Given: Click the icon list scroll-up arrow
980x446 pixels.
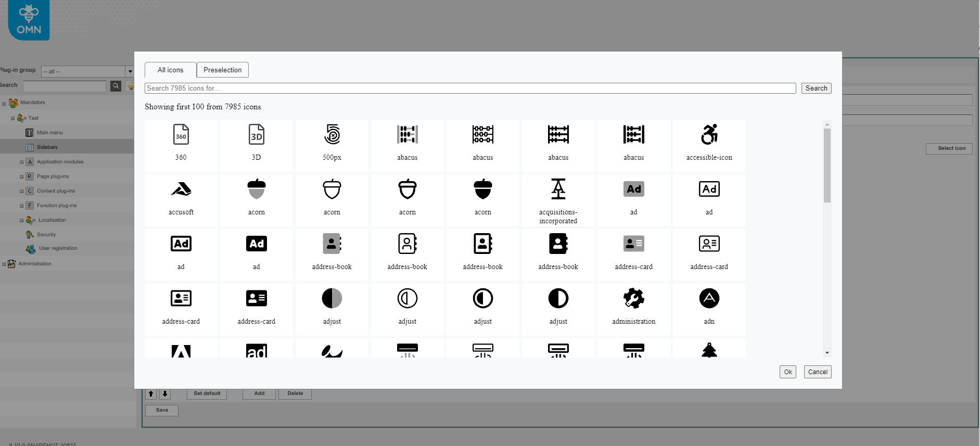Looking at the screenshot, I should click(827, 124).
